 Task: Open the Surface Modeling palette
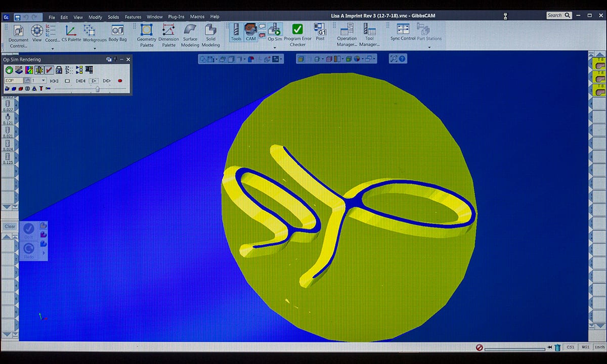click(190, 35)
